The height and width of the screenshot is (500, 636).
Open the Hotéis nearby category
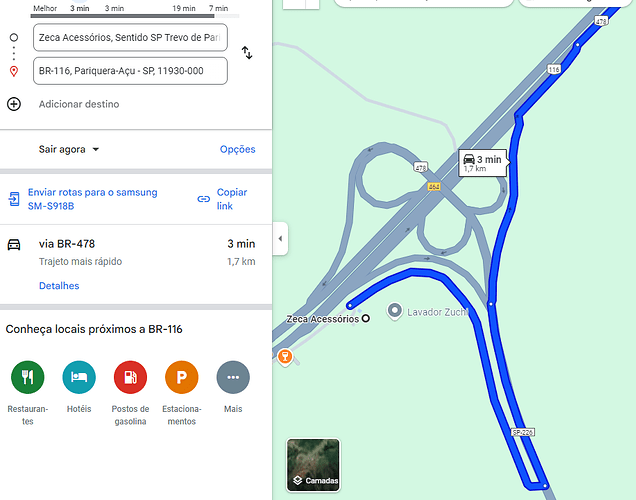[79, 377]
